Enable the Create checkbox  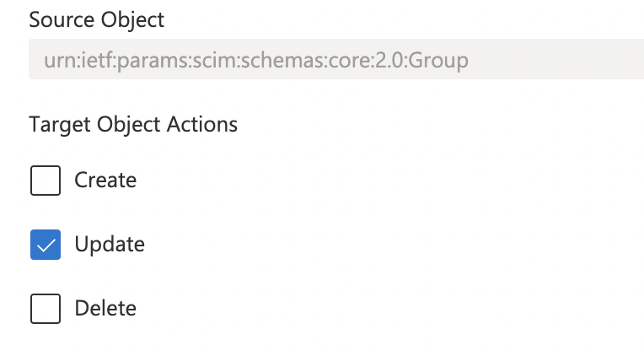46,181
